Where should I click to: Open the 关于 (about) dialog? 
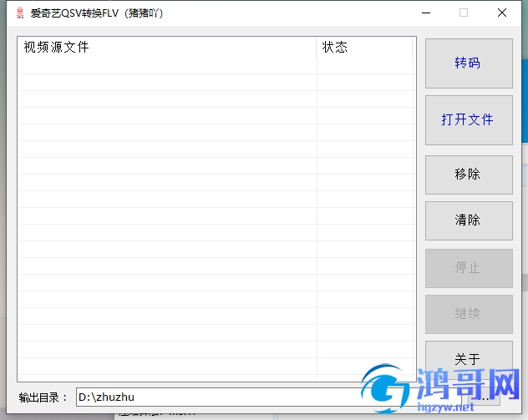[469, 359]
